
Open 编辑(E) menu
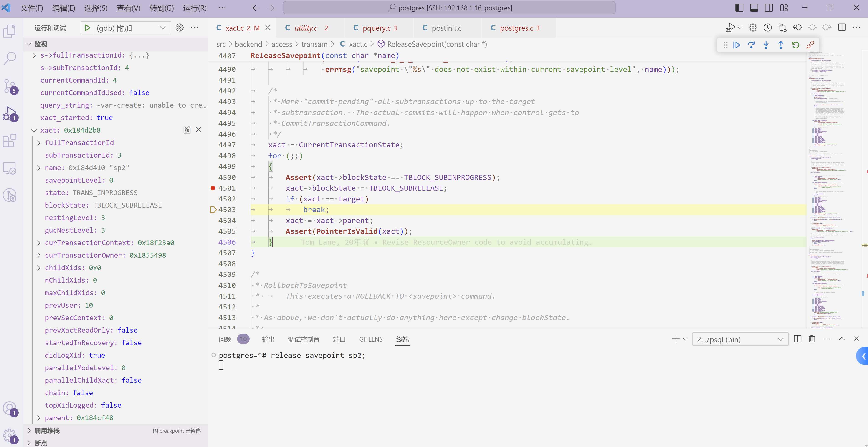coord(64,8)
